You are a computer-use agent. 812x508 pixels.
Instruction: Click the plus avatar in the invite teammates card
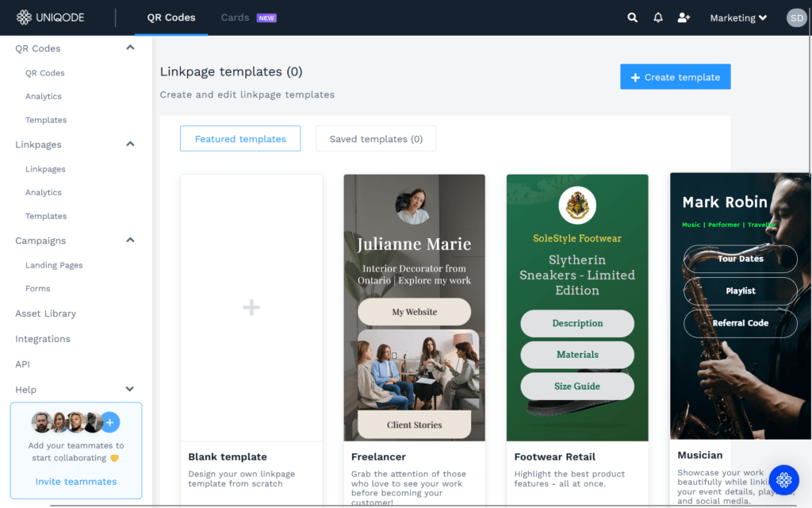point(109,422)
